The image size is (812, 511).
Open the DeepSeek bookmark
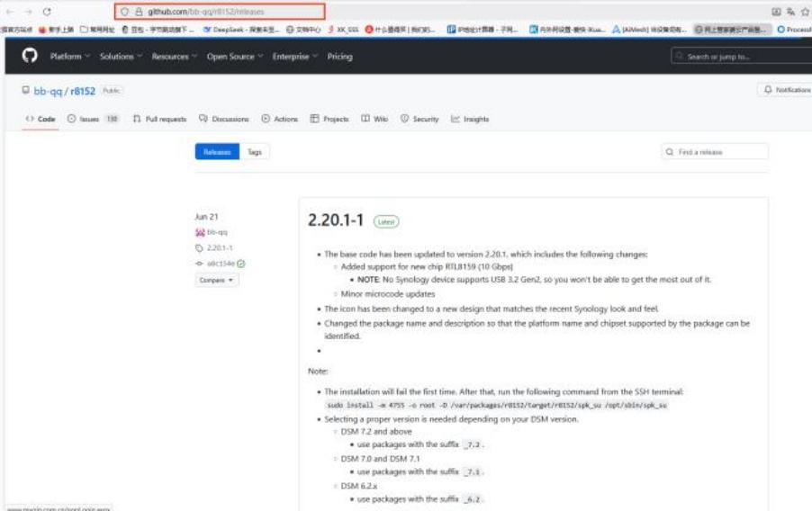click(x=241, y=30)
